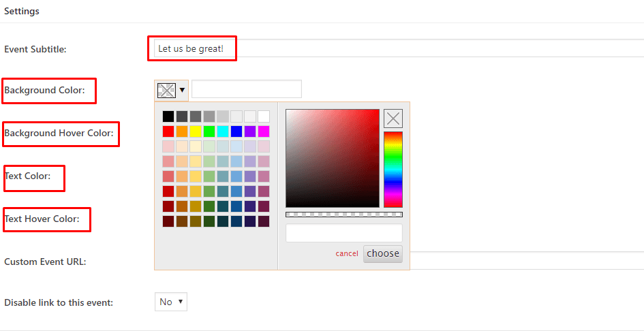The image size is (644, 331).
Task: Click inside the saturation gradient square
Action: [332, 158]
